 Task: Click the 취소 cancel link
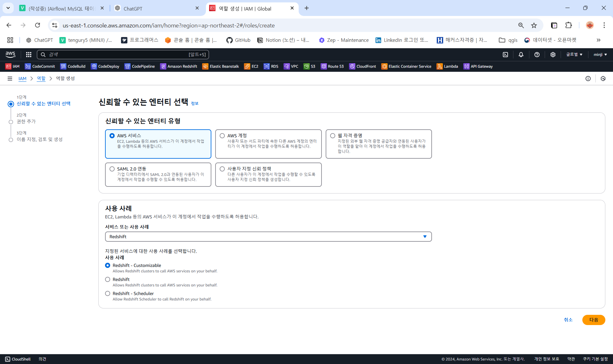click(568, 320)
